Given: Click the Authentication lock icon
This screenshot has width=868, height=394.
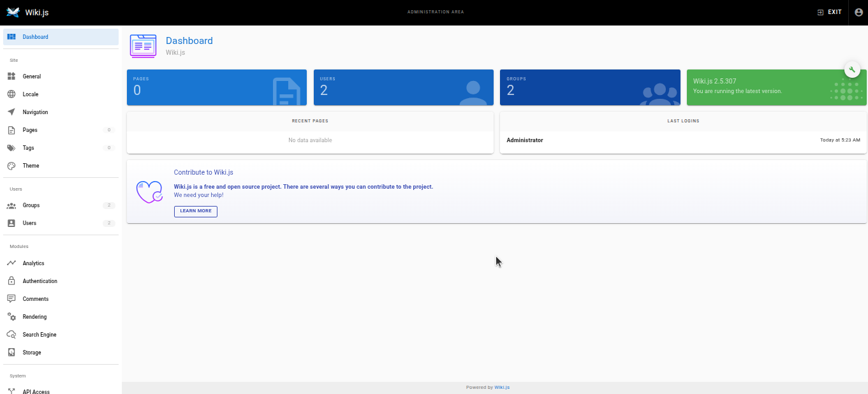Looking at the screenshot, I should (x=11, y=281).
